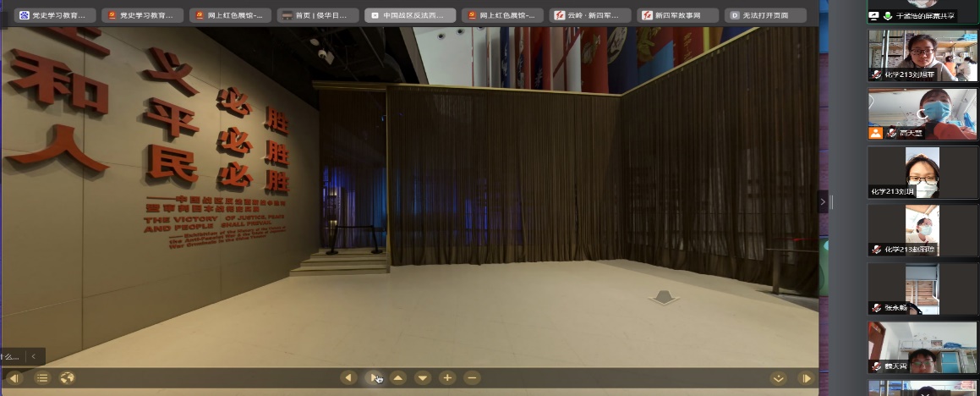
Task: Tilt the panorama view up
Action: coord(398,378)
